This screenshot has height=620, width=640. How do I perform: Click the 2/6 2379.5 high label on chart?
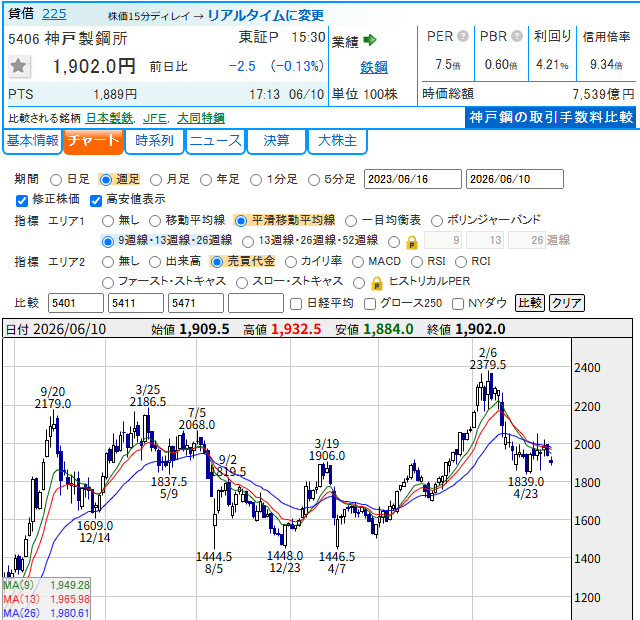click(x=488, y=359)
